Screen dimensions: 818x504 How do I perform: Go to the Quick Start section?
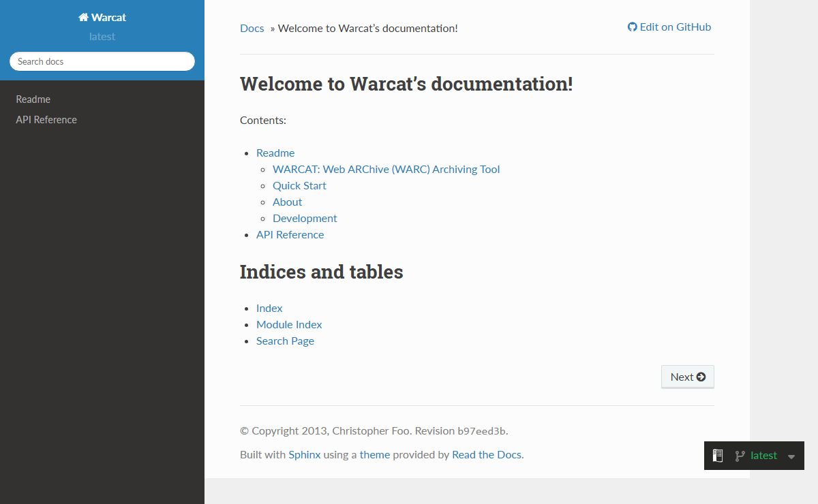pos(299,185)
